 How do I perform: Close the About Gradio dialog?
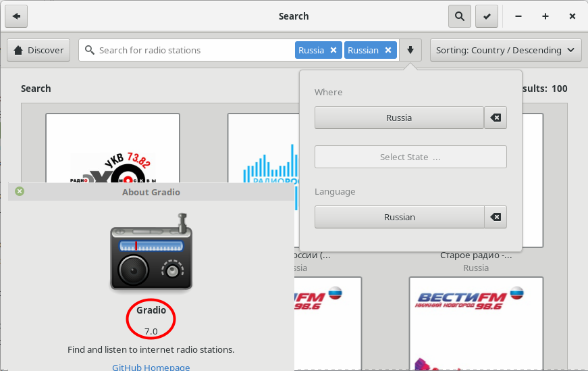(20, 191)
